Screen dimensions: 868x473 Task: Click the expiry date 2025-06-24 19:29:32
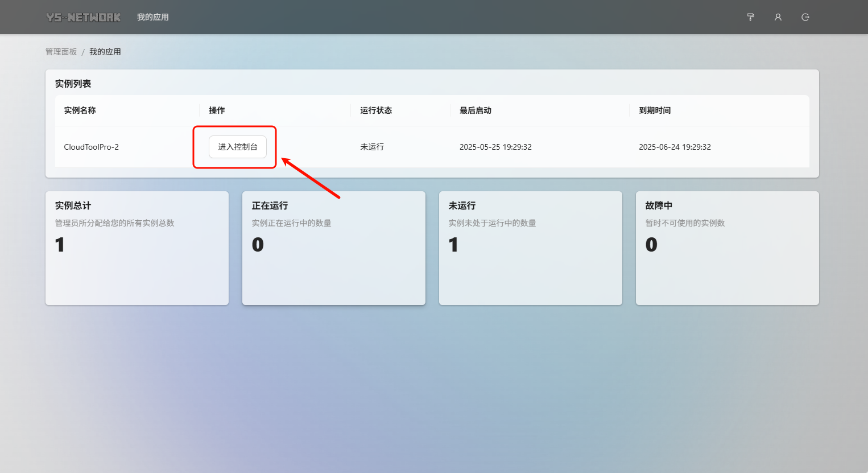click(675, 147)
